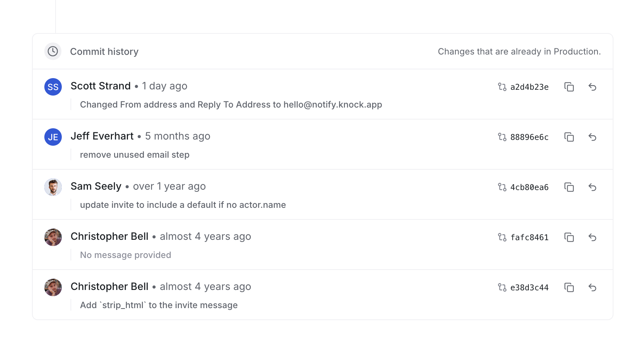Image resolution: width=644 pixels, height=351 pixels.
Task: Click the branch icon next to e38d3c44
Action: click(x=502, y=287)
